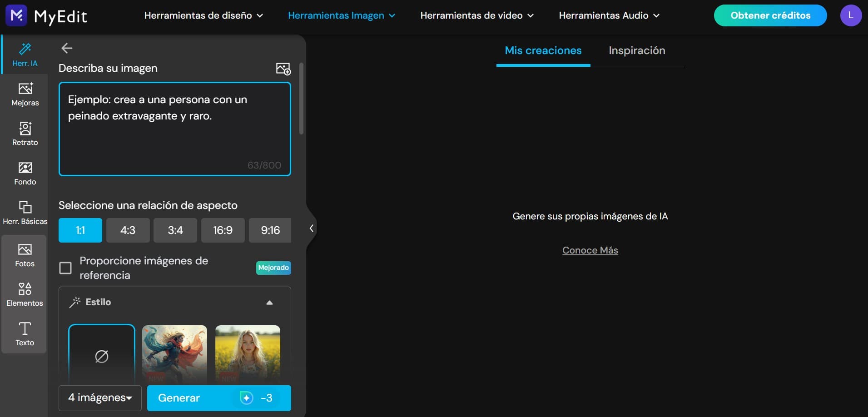
Task: Select 3:4 aspect ratio
Action: [175, 230]
